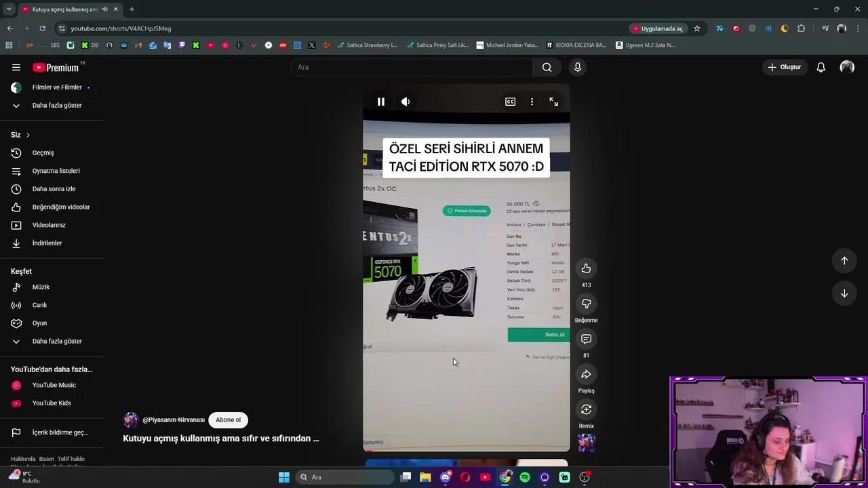Open Chrome three-dot menu

(858, 28)
